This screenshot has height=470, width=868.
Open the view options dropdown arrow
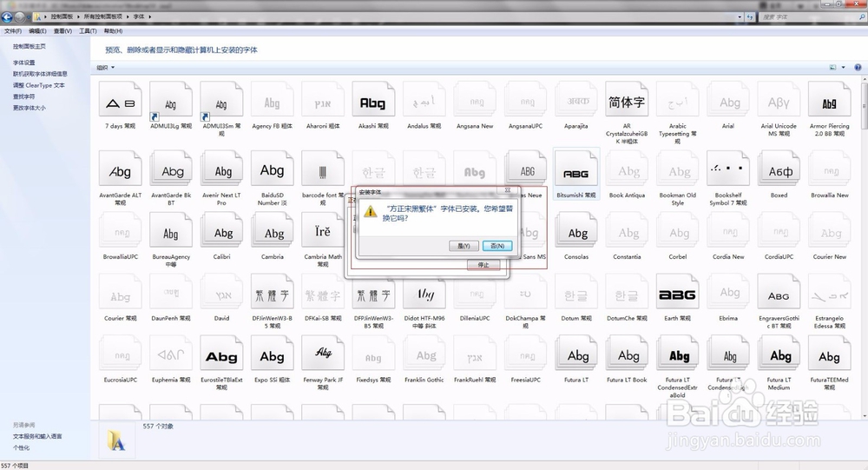(x=843, y=68)
